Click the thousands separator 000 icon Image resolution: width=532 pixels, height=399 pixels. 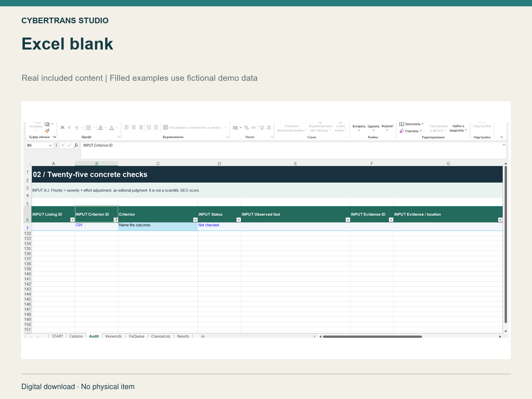click(254, 128)
